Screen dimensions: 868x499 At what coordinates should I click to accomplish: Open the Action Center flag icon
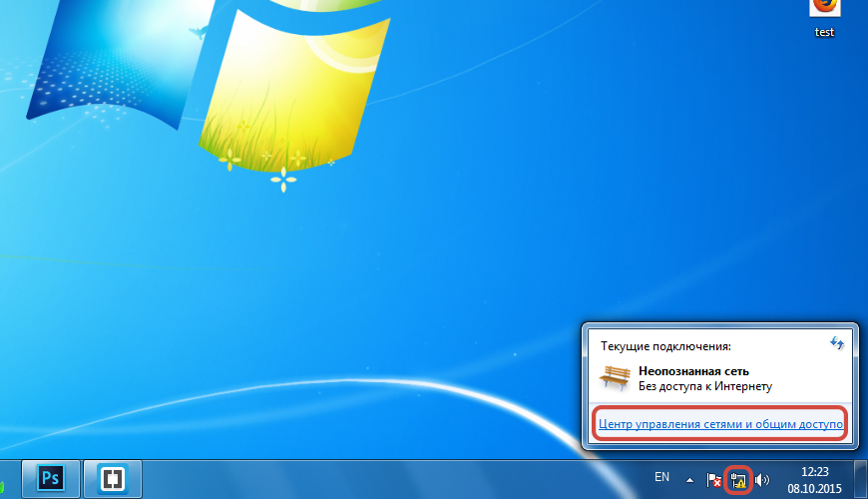click(713, 480)
